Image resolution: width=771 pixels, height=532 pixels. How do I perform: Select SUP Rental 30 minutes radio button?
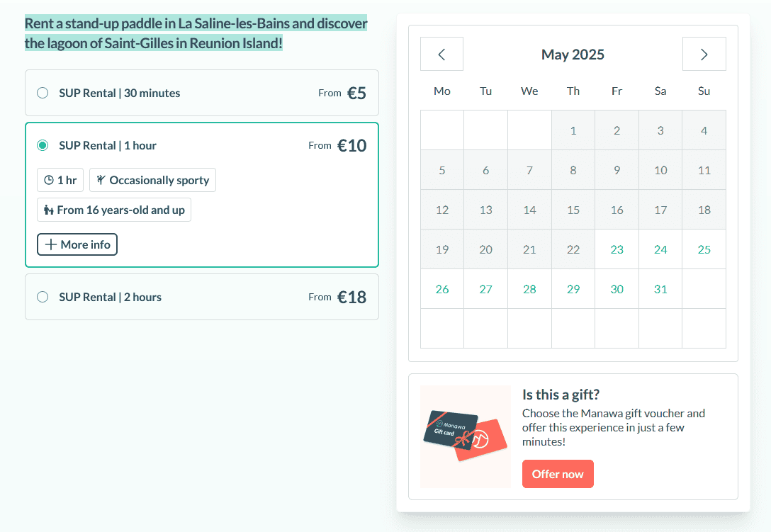[43, 93]
